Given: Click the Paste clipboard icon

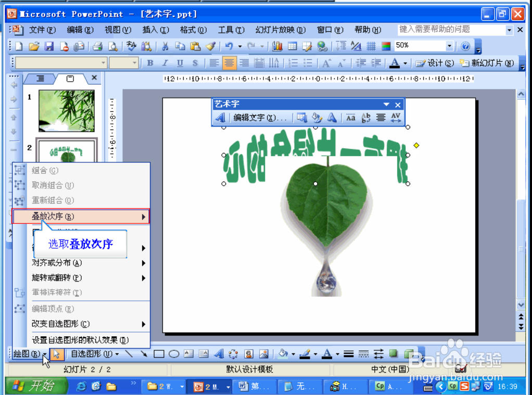Looking at the screenshot, I should [x=195, y=46].
